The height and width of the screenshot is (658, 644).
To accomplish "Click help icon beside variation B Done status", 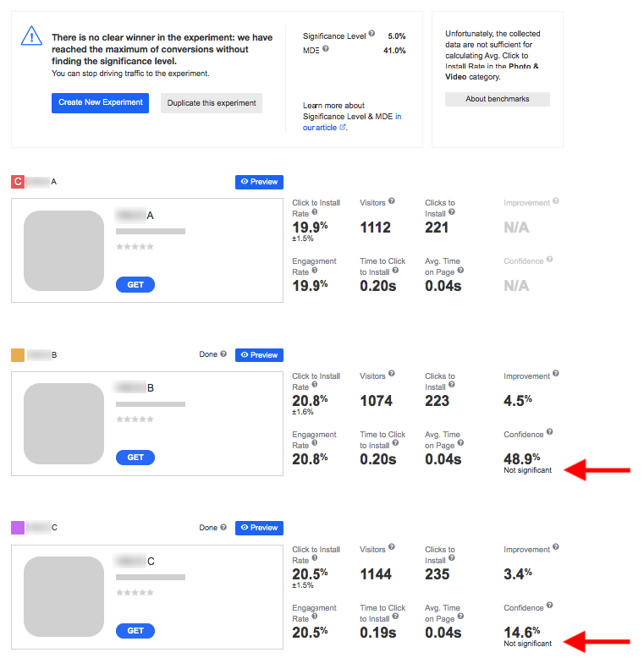I will click(x=223, y=354).
